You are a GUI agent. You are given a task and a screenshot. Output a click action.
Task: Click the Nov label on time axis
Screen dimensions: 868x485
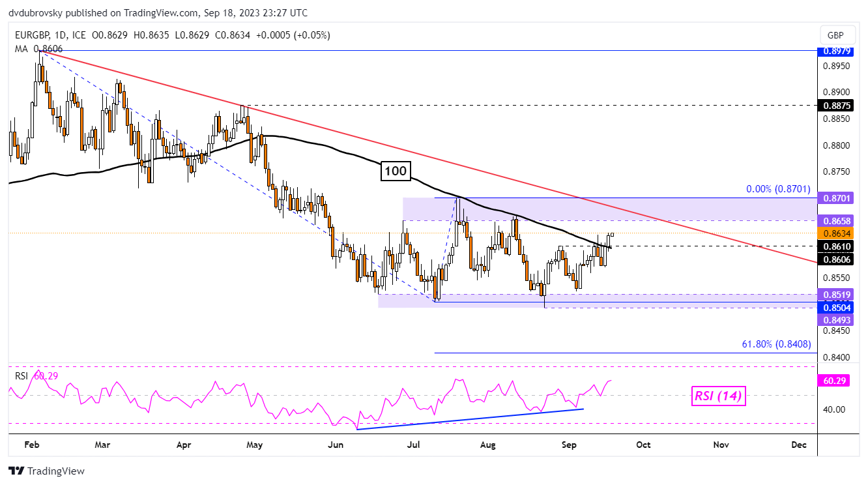pos(721,445)
